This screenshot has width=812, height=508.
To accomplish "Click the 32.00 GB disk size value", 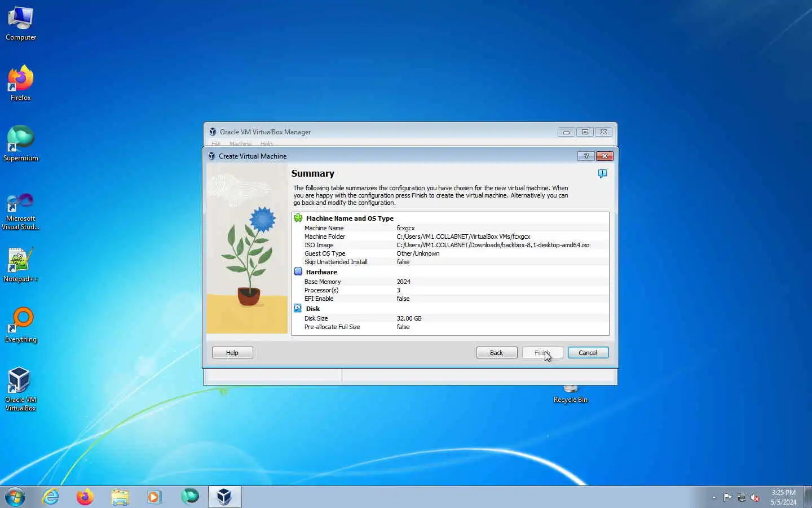I will pos(409,318).
